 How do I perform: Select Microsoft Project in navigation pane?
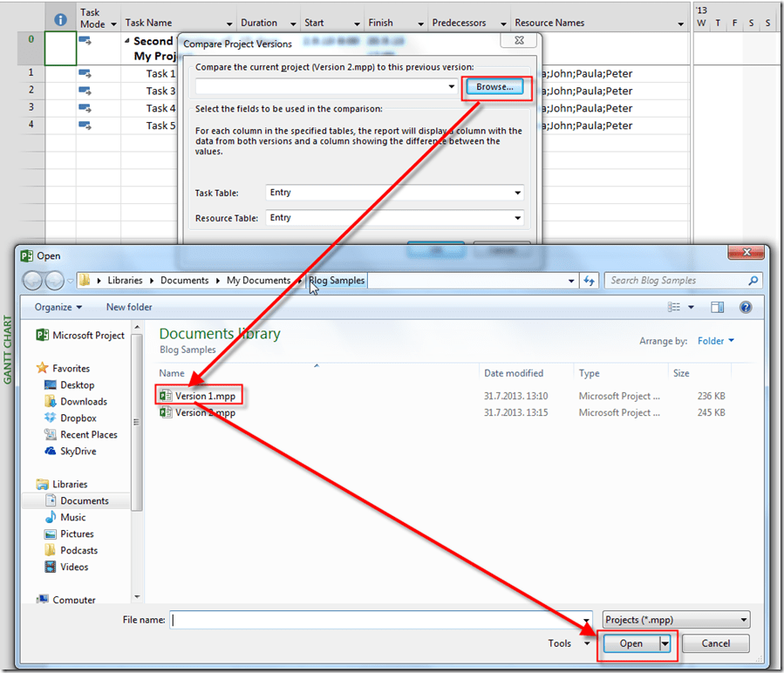(88, 336)
